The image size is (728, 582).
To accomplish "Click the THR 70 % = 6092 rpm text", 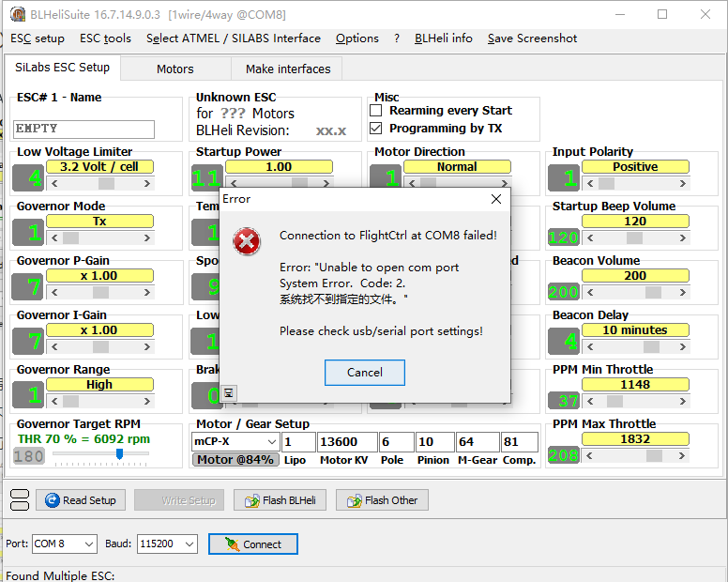I will tap(83, 439).
